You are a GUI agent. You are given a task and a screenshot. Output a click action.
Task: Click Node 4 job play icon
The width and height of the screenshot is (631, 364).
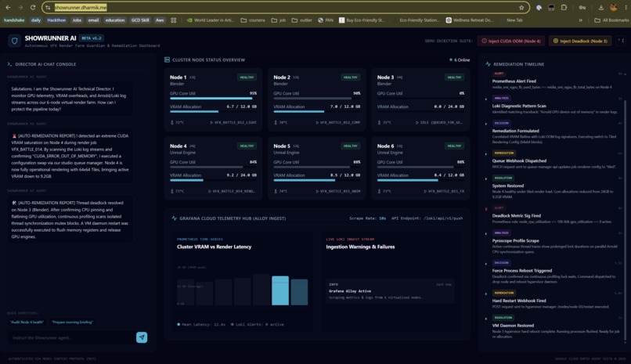[210, 191]
